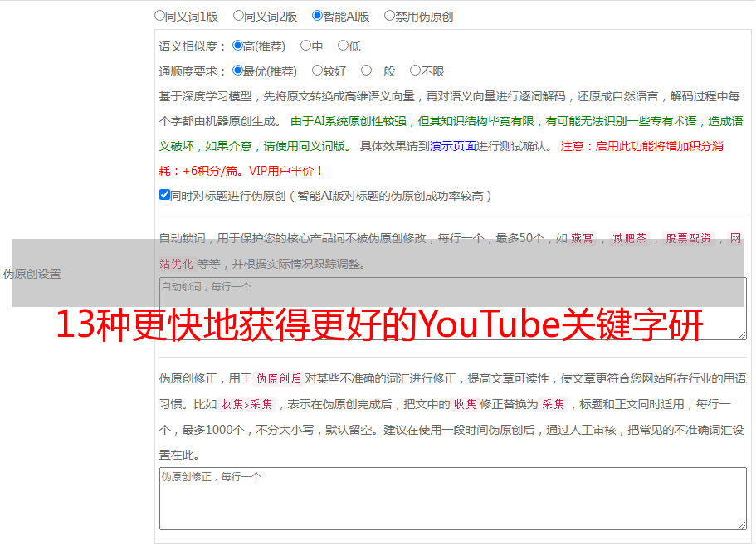Image resolution: width=756 pixels, height=546 pixels.
Task: Set 通顺度要求 to 较好
Action: click(317, 71)
